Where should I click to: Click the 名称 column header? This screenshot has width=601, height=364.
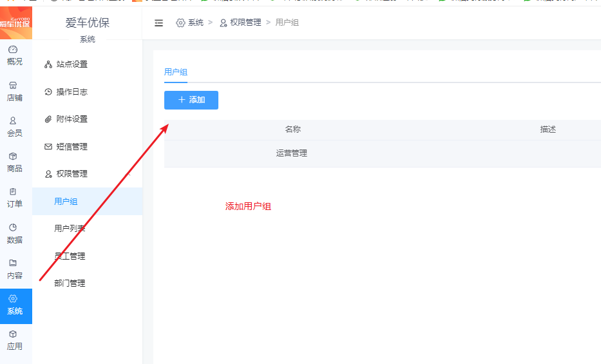(293, 129)
